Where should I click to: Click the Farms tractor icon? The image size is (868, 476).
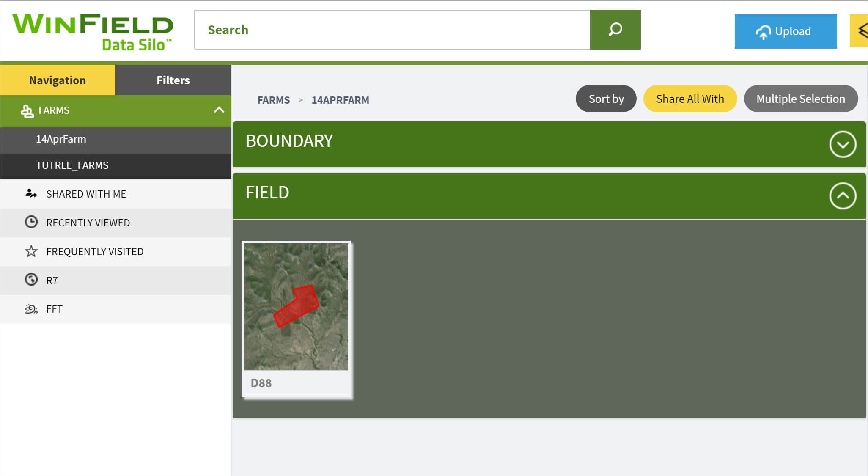[x=27, y=111]
